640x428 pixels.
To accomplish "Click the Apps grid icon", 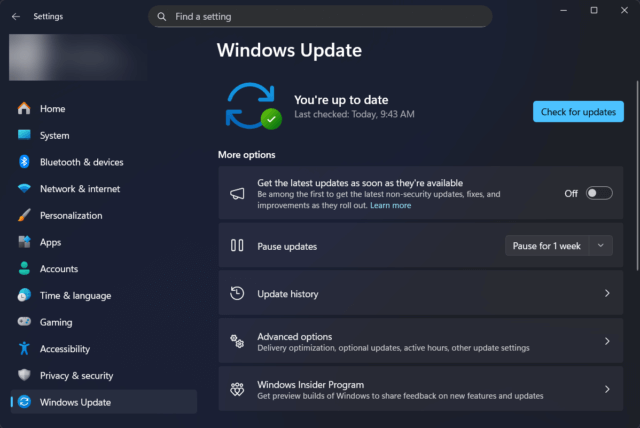I will coord(24,242).
